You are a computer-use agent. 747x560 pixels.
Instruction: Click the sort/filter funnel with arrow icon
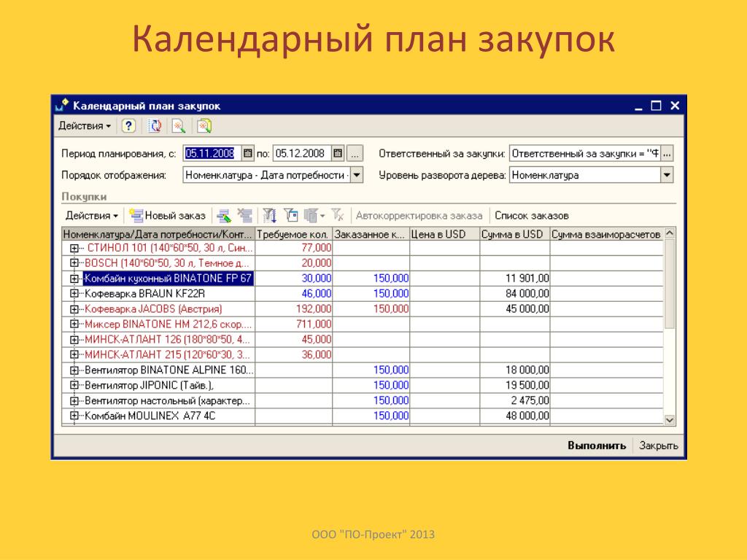pos(270,216)
